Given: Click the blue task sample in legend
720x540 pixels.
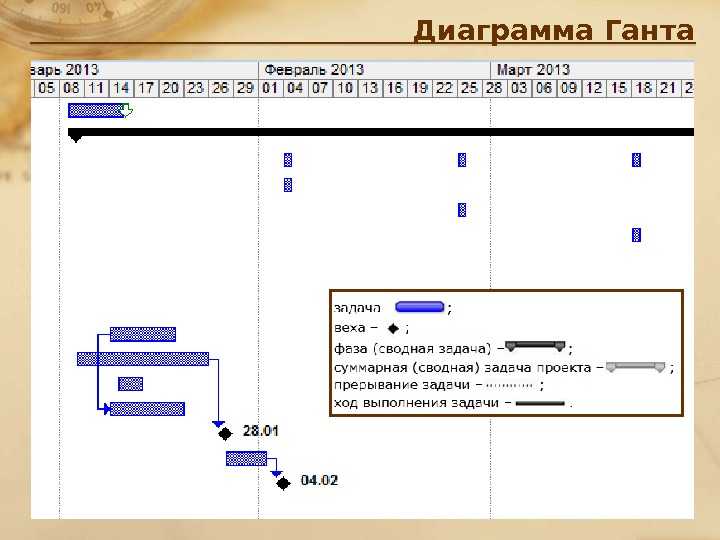Looking at the screenshot, I should (x=420, y=307).
